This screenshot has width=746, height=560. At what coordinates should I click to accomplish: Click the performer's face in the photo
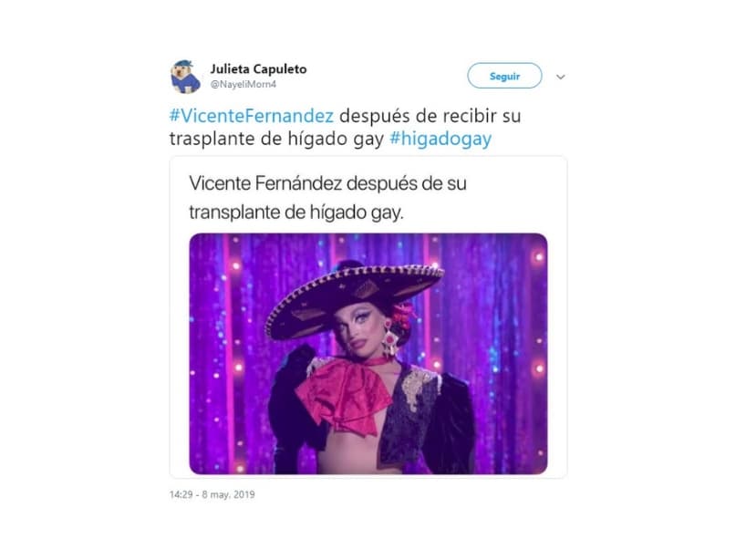[x=360, y=332]
